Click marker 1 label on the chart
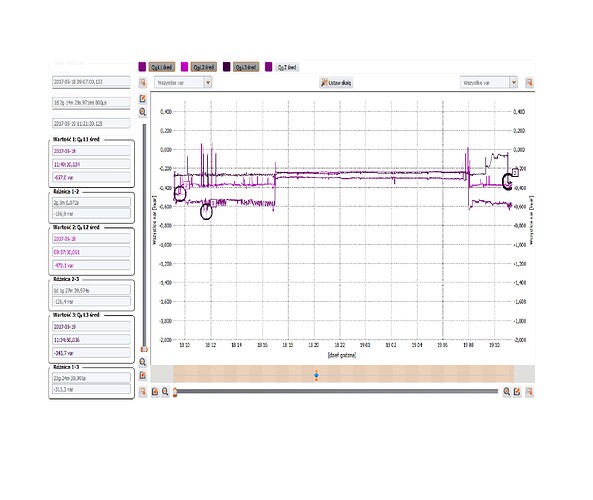 [213, 203]
